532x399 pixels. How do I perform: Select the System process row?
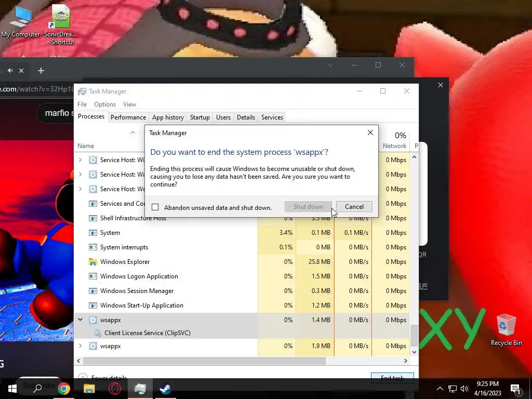[x=242, y=233]
